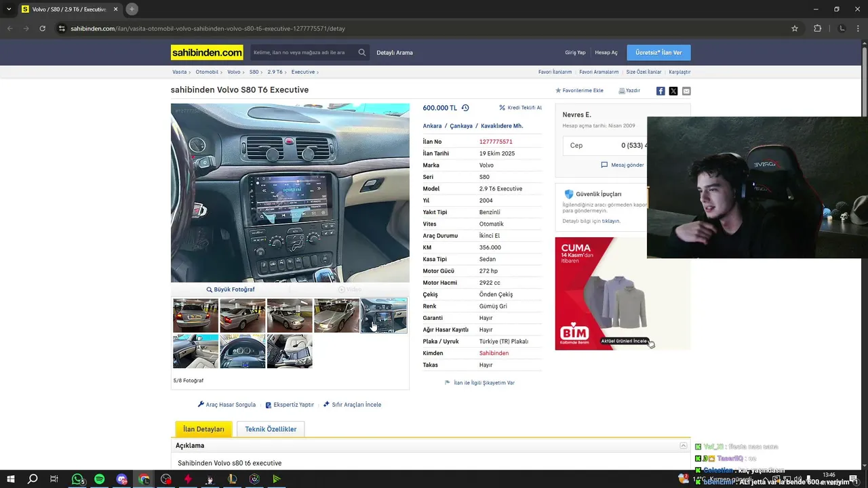Click the main dashboard car photo
The height and width of the screenshot is (488, 868).
[290, 192]
